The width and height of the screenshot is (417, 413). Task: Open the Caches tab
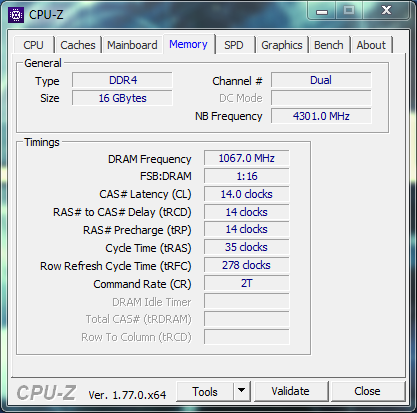click(x=78, y=45)
